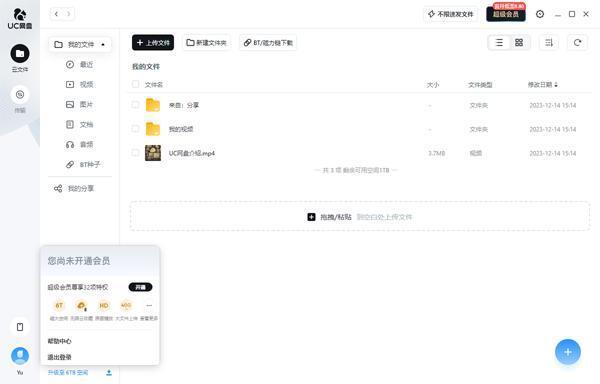
Task: Select 文档 in the sidebar
Action: click(79, 124)
